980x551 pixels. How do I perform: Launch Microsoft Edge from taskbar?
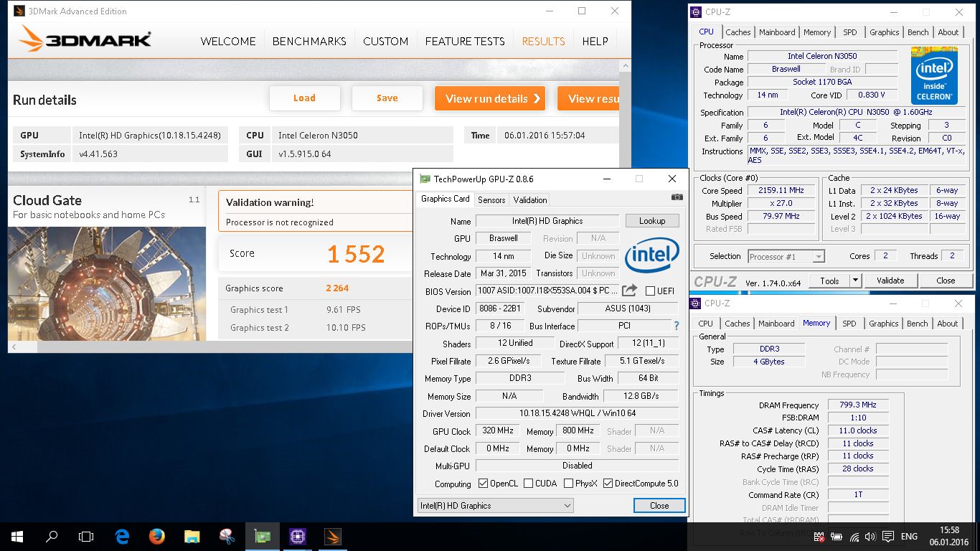tap(122, 536)
